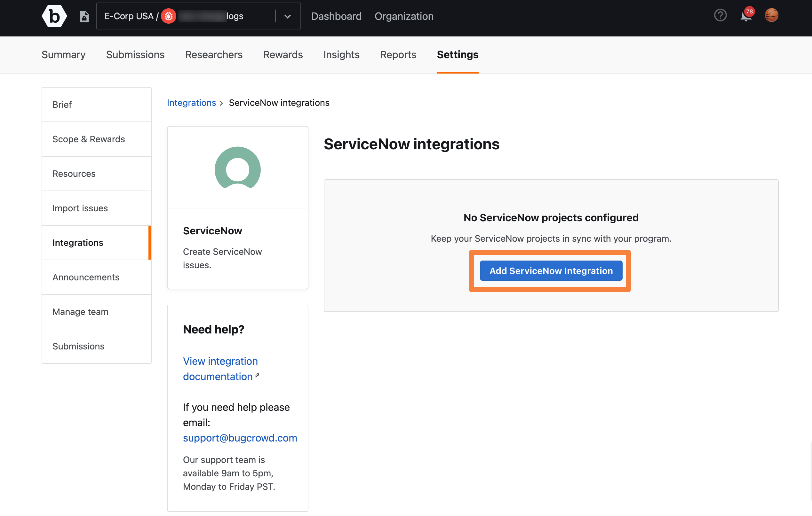Click the ServiceNow integrations page heading
The image size is (812, 516).
pos(411,144)
